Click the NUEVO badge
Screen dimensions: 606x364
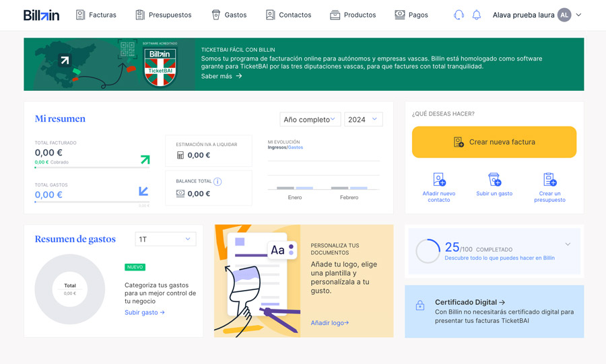click(x=135, y=267)
